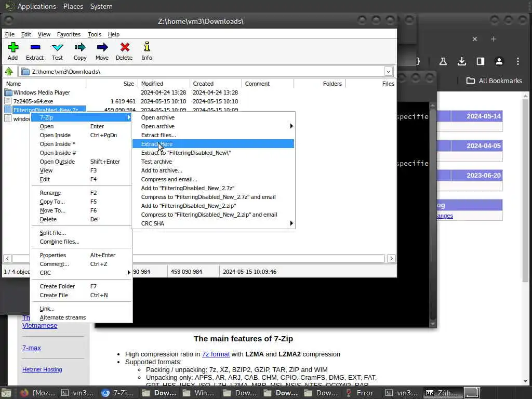Switch to 7-Zi... browser taskbar item
This screenshot has height=399, width=532.
118,393
